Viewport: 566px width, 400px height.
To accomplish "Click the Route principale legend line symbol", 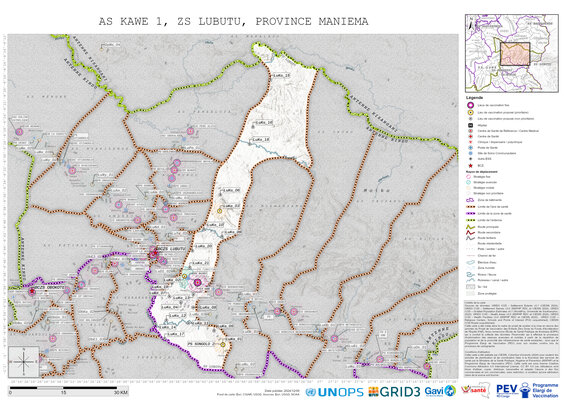I will coord(470,227).
